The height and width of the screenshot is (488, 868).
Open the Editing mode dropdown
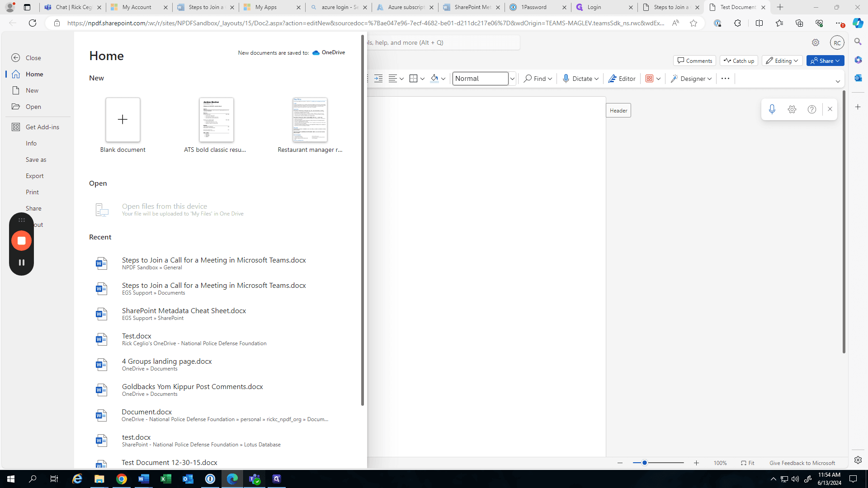click(x=782, y=61)
